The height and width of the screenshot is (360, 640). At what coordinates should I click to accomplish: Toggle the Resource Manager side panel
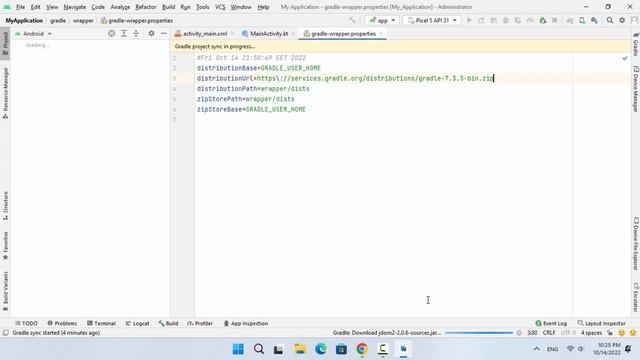click(x=5, y=93)
